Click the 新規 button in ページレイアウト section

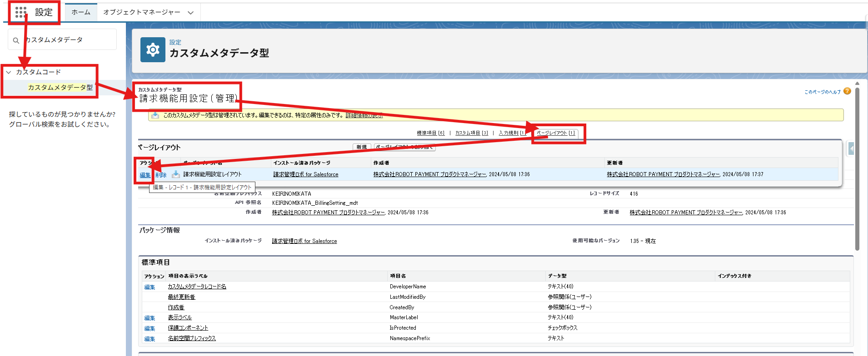click(362, 147)
